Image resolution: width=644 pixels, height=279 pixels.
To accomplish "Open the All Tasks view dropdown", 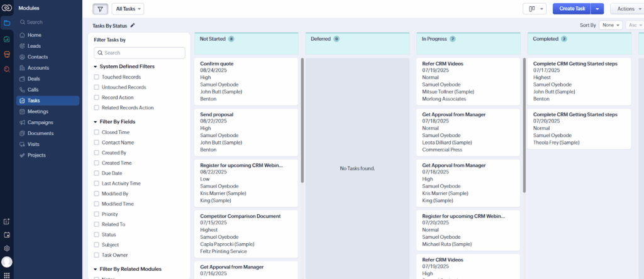I will click(x=128, y=9).
